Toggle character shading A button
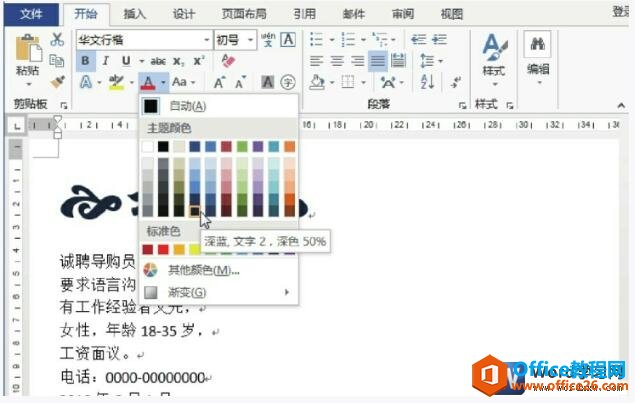Image resolution: width=635 pixels, height=403 pixels. 267,82
